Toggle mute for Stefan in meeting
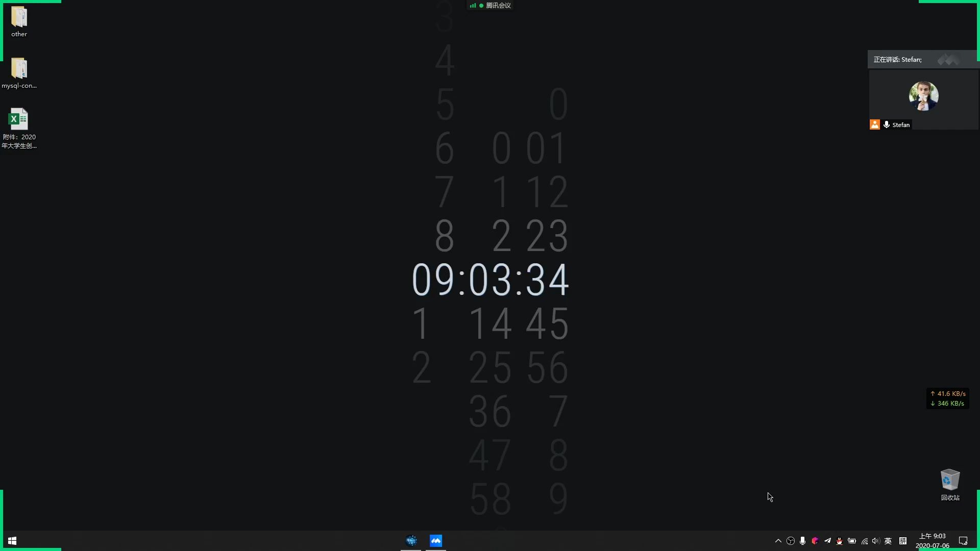Image resolution: width=980 pixels, height=551 pixels. pos(887,124)
